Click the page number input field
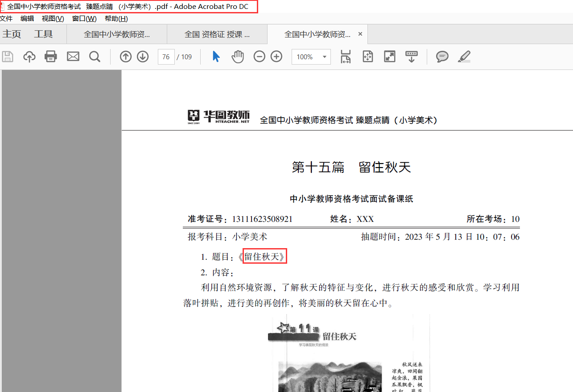The image size is (573, 392). (166, 57)
